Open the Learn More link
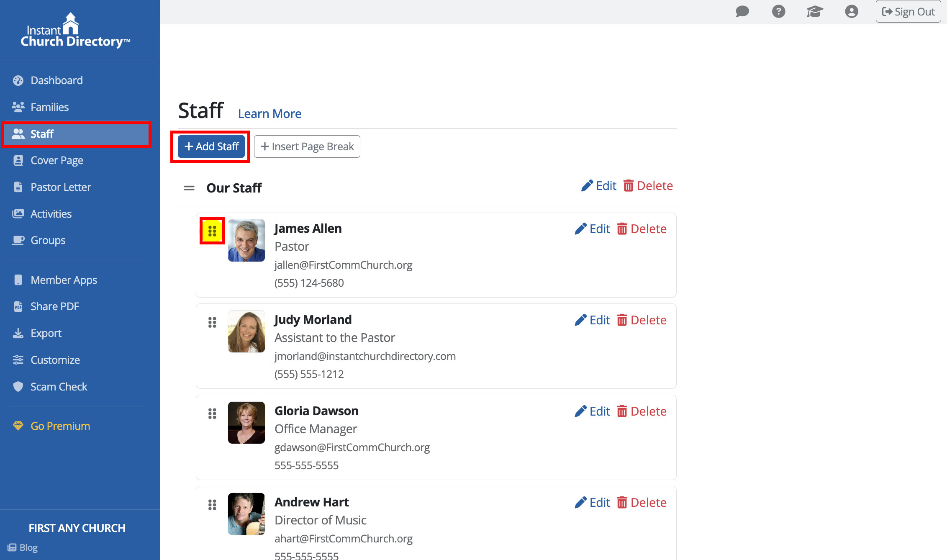This screenshot has height=560, width=947. tap(269, 113)
